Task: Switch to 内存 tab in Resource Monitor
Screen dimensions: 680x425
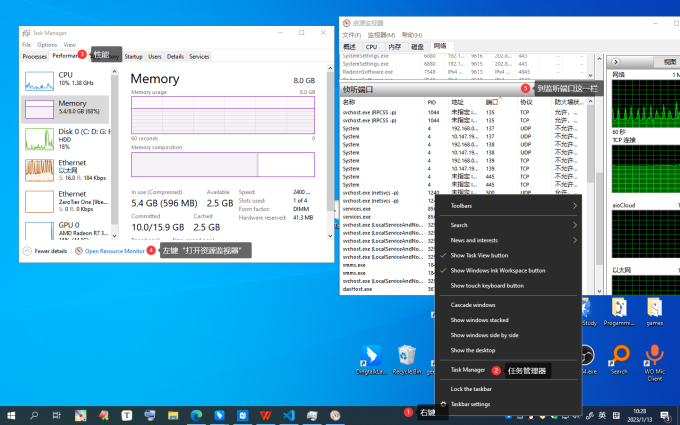Action: (395, 47)
